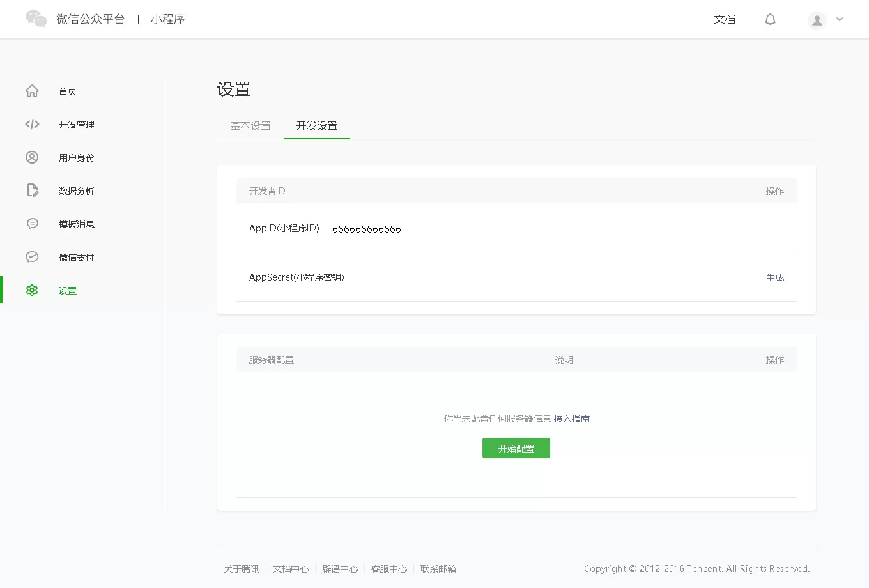Image resolution: width=869 pixels, height=588 pixels.
Task: Open 开发管理 in the sidebar
Action: tap(77, 125)
